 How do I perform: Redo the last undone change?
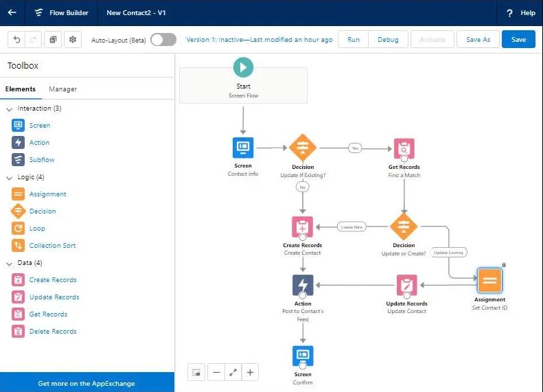33,40
